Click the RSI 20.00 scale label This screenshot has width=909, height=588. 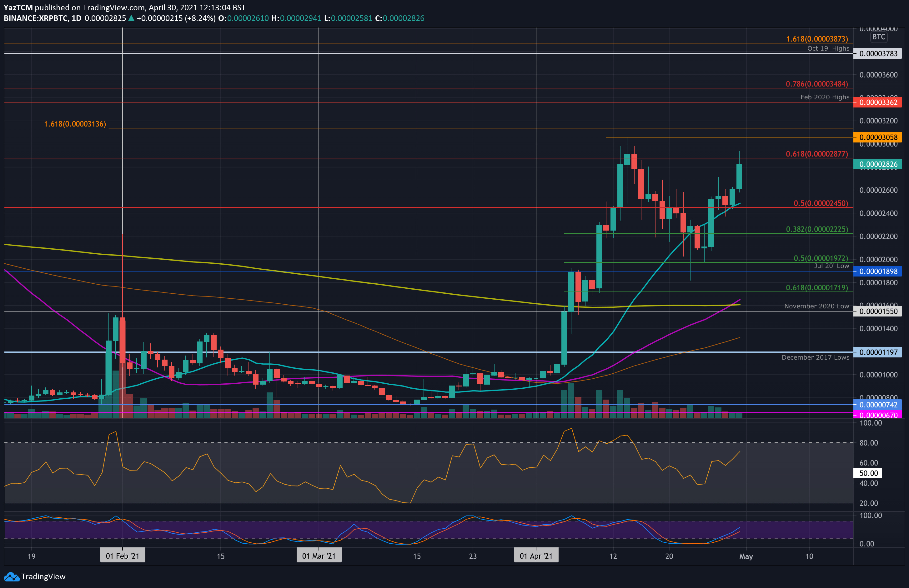(x=868, y=503)
